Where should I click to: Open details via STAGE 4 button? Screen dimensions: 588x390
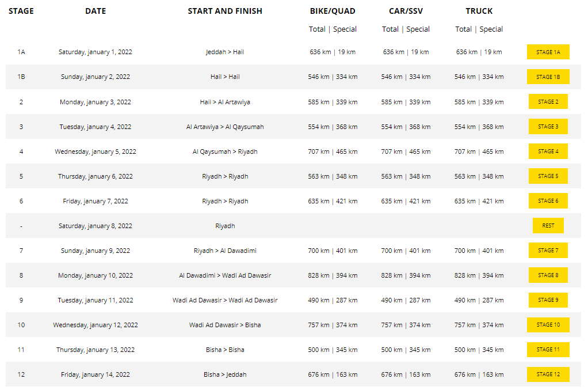tap(548, 151)
